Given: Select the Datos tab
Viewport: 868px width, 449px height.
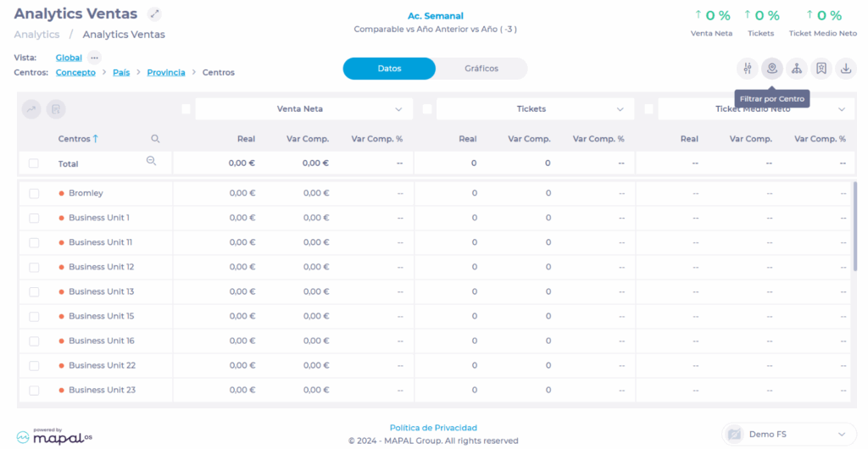Looking at the screenshot, I should pos(389,69).
